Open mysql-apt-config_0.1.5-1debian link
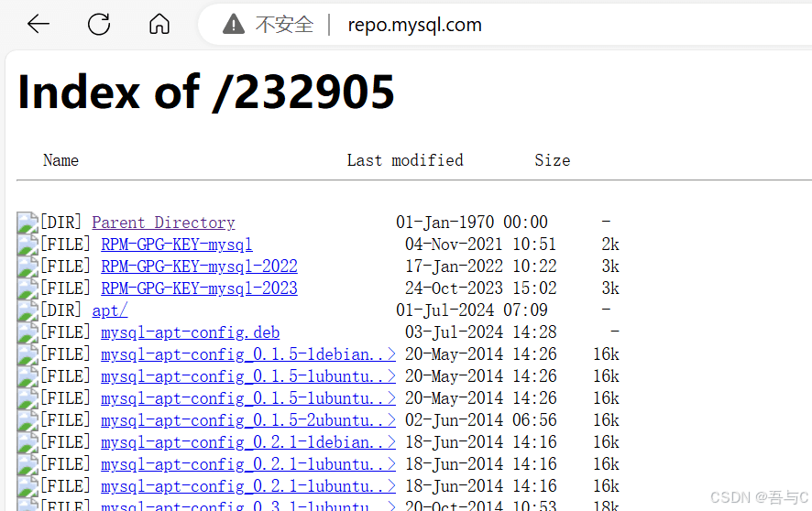The width and height of the screenshot is (812, 511). point(248,354)
